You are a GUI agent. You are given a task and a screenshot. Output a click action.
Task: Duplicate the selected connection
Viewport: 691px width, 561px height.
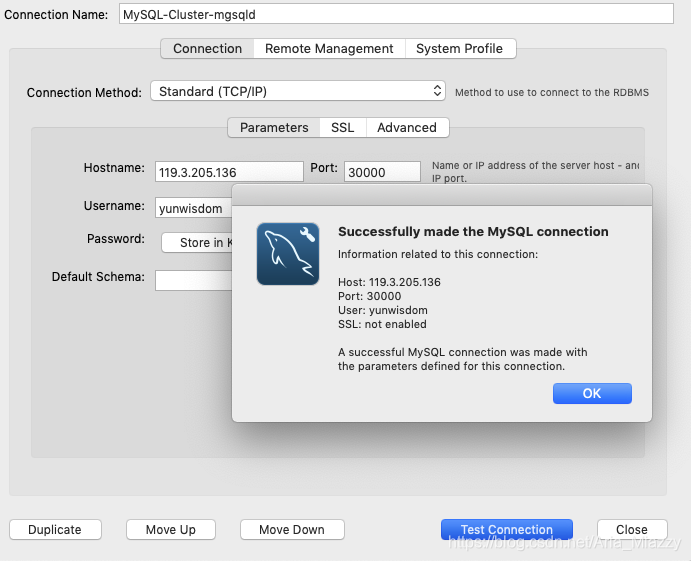(55, 529)
